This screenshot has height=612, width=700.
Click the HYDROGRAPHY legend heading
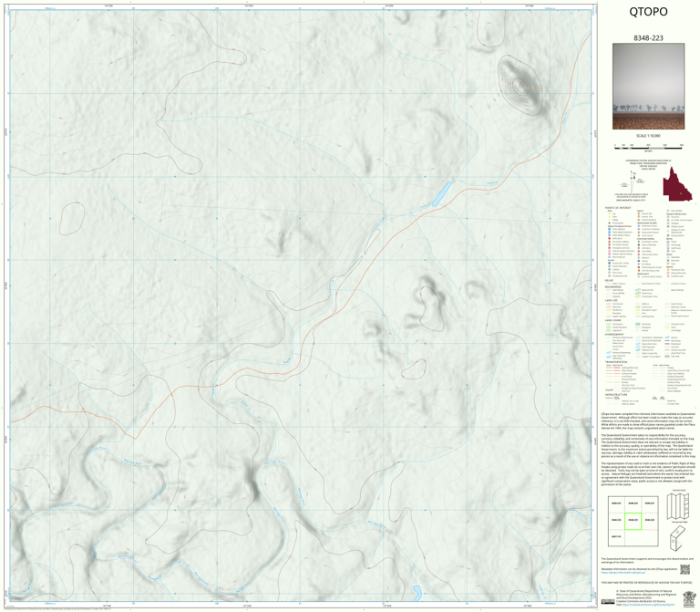[x=614, y=334]
